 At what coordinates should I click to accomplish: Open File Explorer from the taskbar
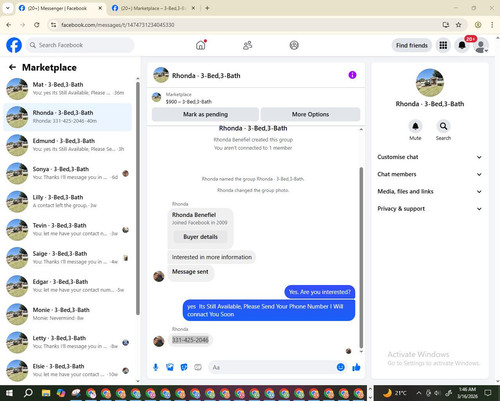46,393
